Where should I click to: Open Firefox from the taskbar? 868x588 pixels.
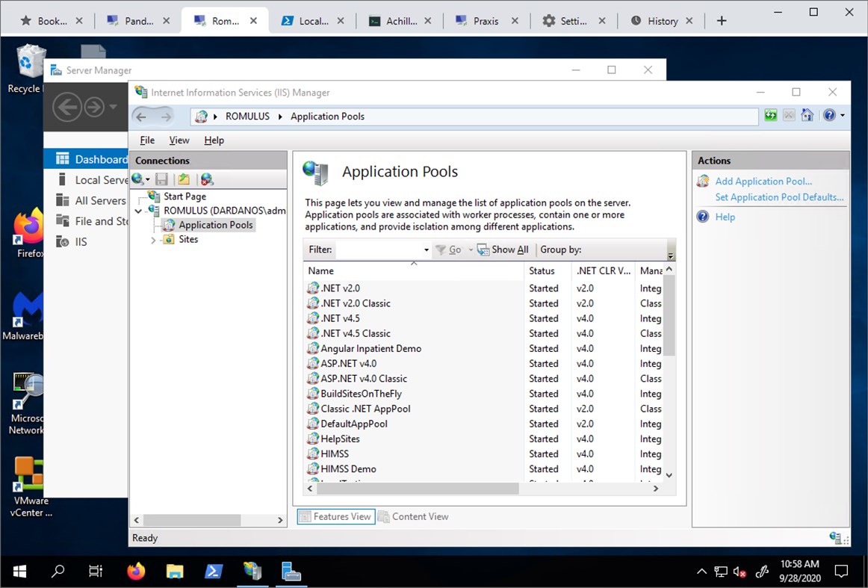tap(136, 571)
